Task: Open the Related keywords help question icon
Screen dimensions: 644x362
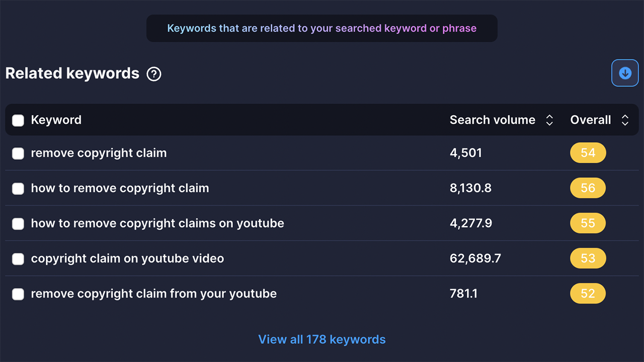Action: tap(154, 74)
